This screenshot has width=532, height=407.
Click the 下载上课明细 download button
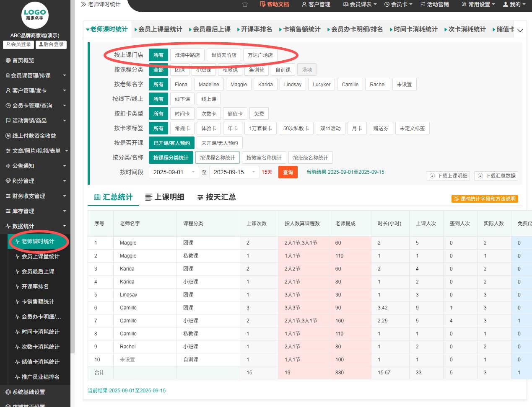coord(448,176)
